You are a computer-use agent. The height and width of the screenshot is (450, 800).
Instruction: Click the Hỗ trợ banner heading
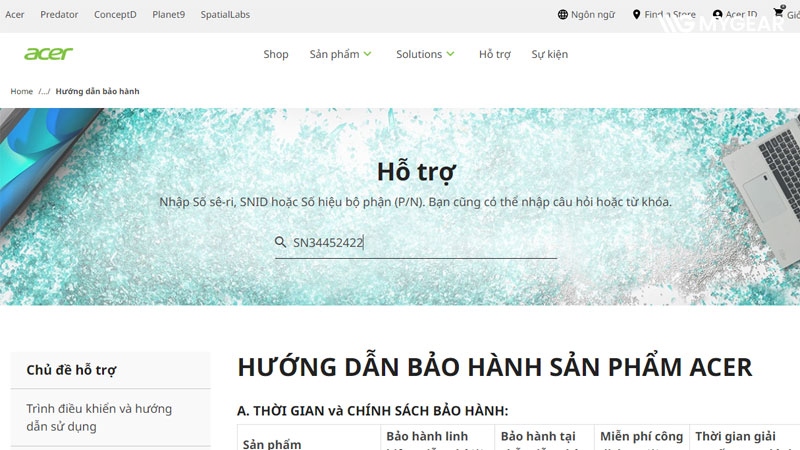(x=416, y=172)
